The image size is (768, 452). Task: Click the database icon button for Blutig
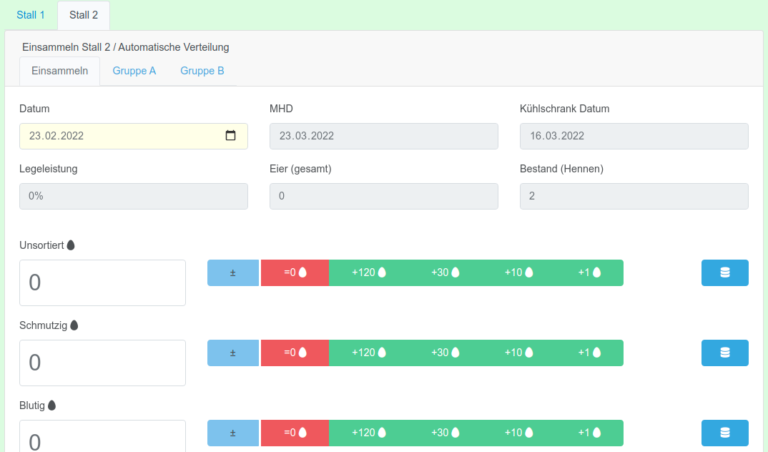[x=725, y=433]
